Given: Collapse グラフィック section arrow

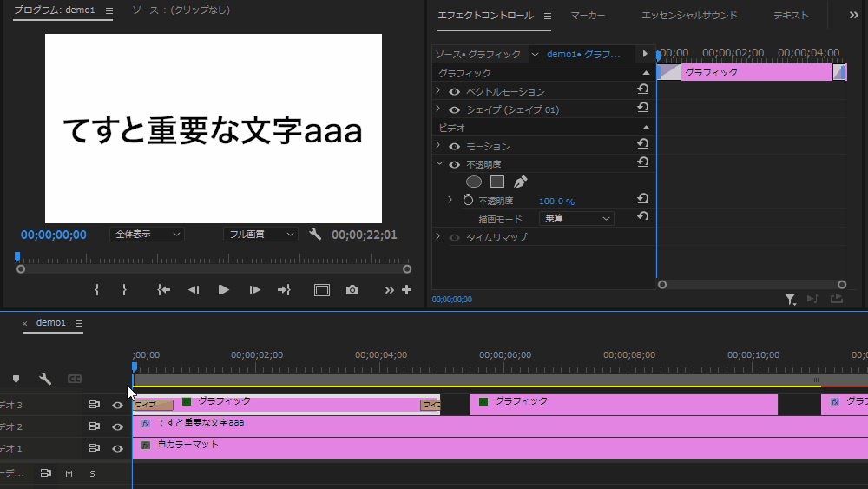Looking at the screenshot, I should coord(646,73).
